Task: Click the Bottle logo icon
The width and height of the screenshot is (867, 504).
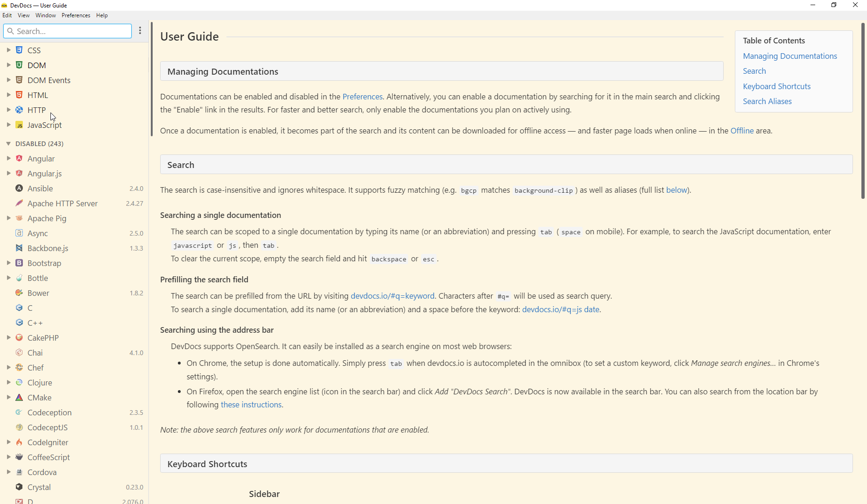Action: click(19, 278)
